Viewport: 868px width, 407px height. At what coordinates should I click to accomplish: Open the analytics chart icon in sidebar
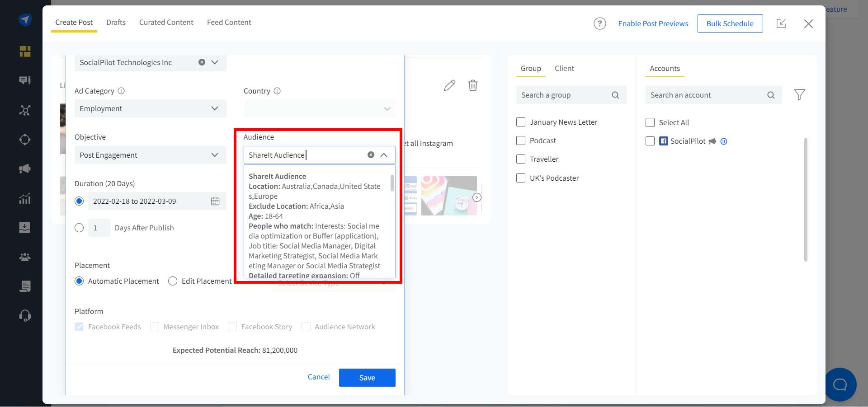point(25,198)
